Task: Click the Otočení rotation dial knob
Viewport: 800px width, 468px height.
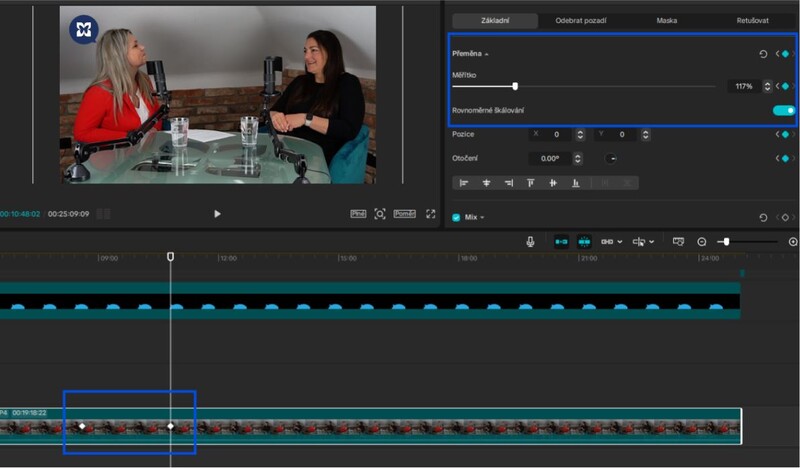Action: [x=611, y=159]
